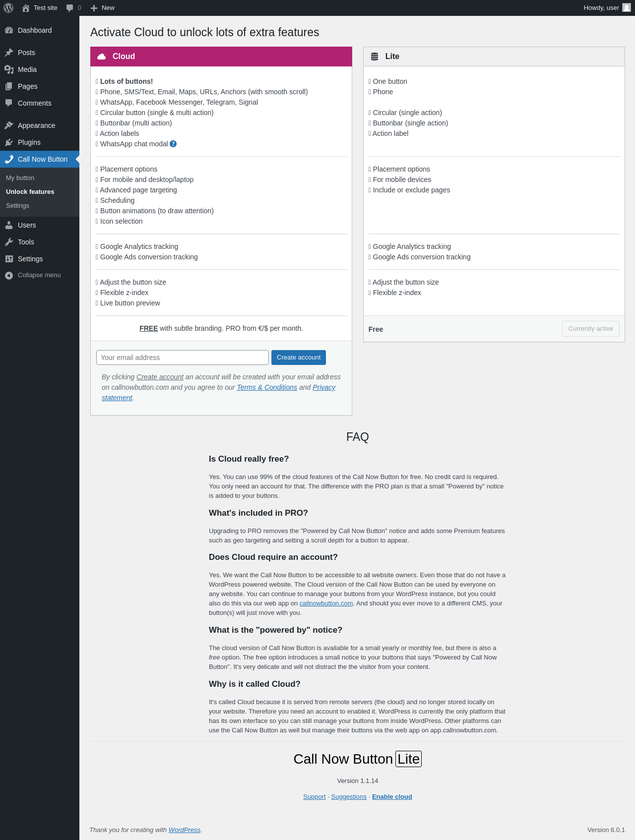635x840 pixels.
Task: Open the Appearance menu
Action: (x=36, y=125)
